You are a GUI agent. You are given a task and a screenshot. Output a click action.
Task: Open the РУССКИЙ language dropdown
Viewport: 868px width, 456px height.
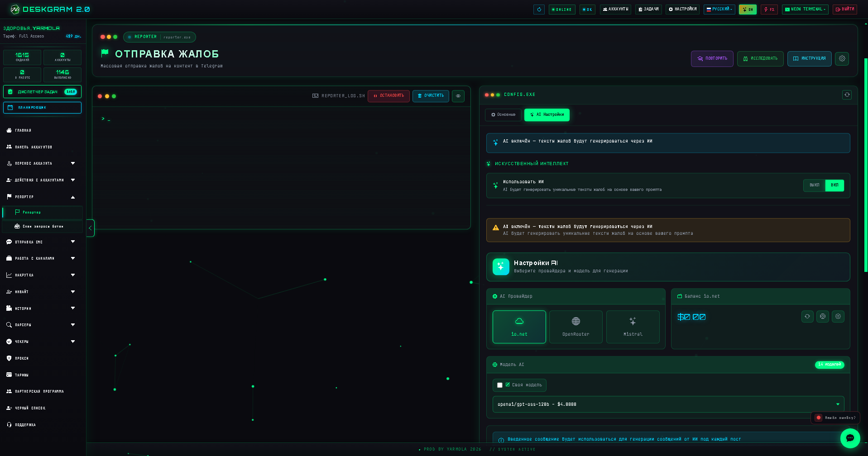(x=719, y=9)
